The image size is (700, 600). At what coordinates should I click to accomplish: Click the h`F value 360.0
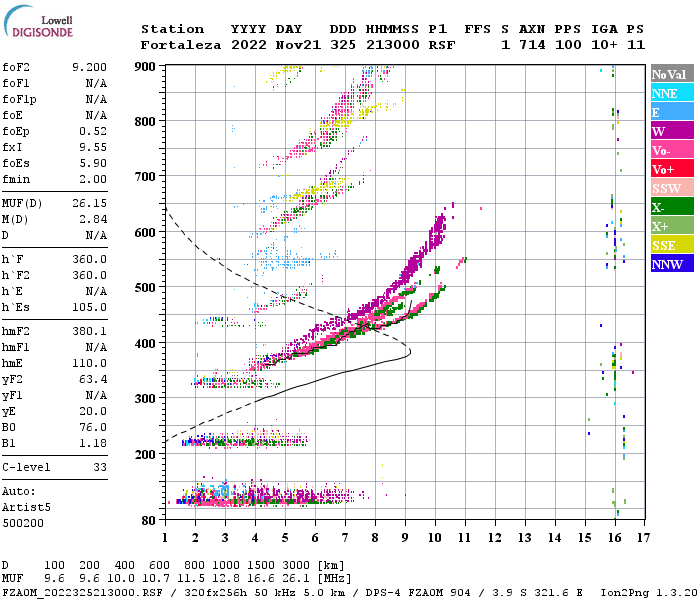click(89, 259)
